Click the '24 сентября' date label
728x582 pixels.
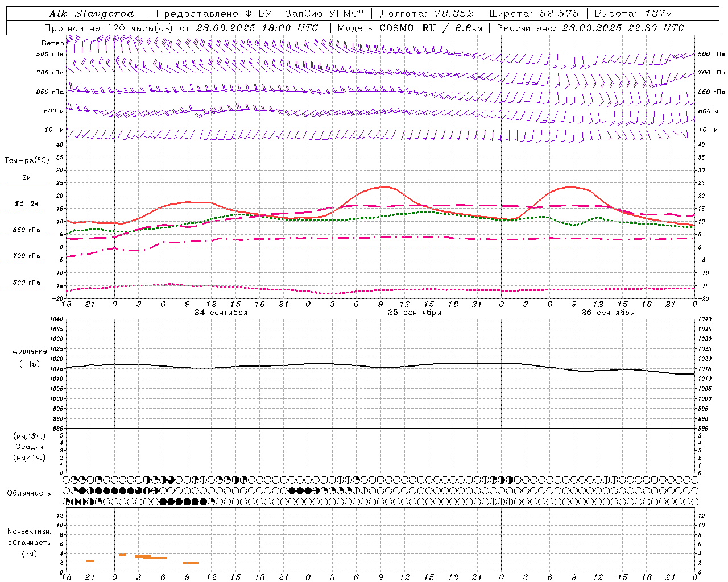pos(221,313)
